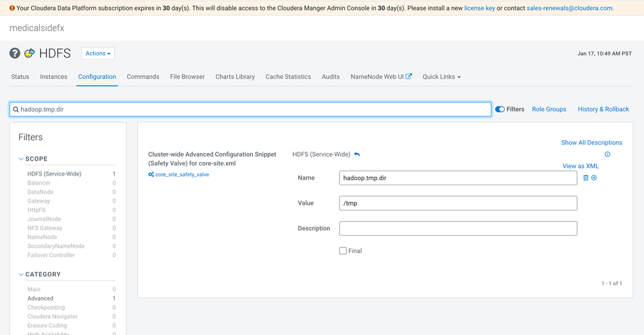Click the empty Description field
Screen dimensions: 644x335
coord(458,228)
